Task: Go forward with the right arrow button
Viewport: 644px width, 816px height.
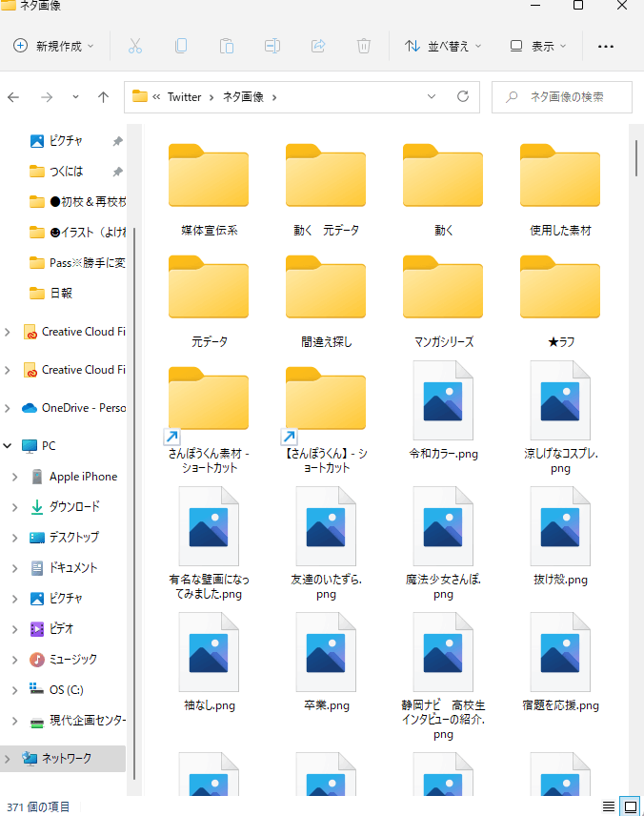Action: click(47, 97)
